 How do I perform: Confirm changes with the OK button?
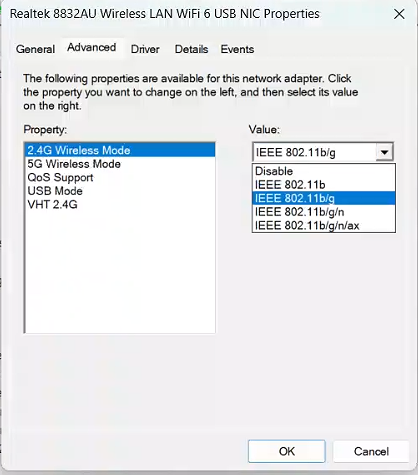click(x=287, y=451)
